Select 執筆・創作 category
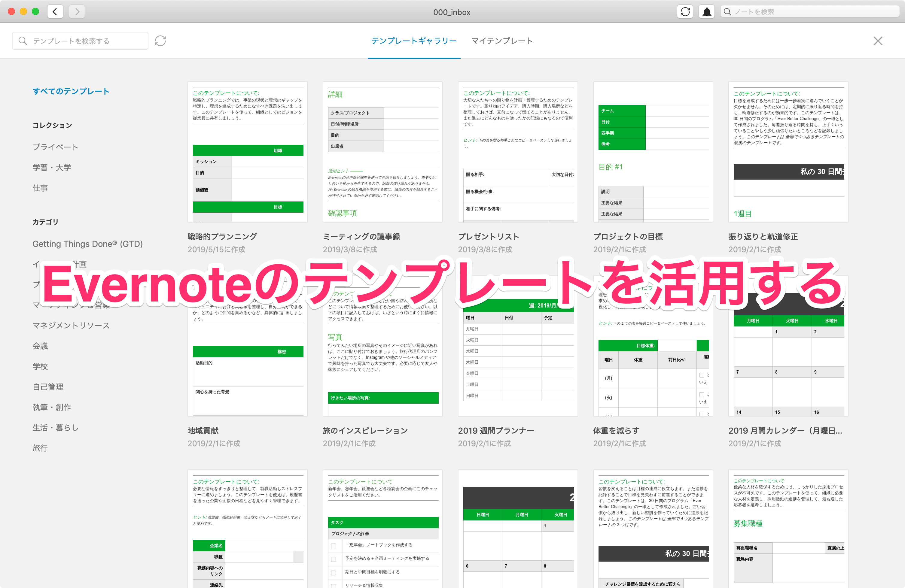Image resolution: width=905 pixels, height=588 pixels. pyautogui.click(x=52, y=407)
